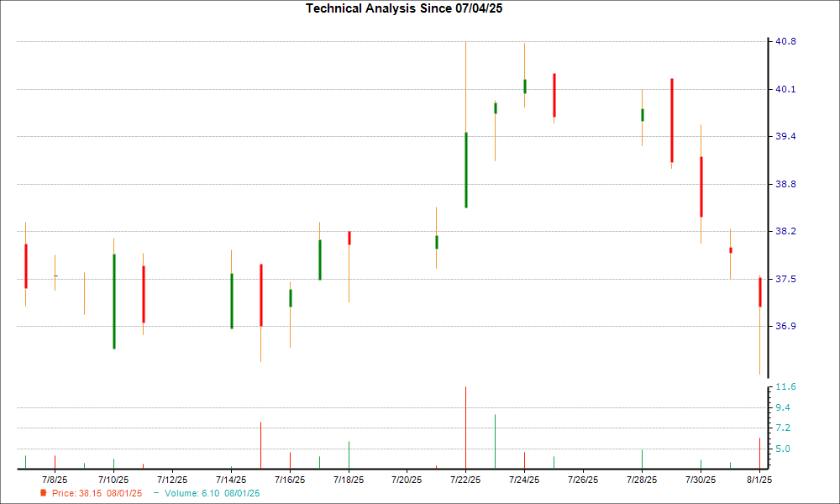Click the 11.6 volume axis label
The width and height of the screenshot is (840, 504).
(x=785, y=386)
